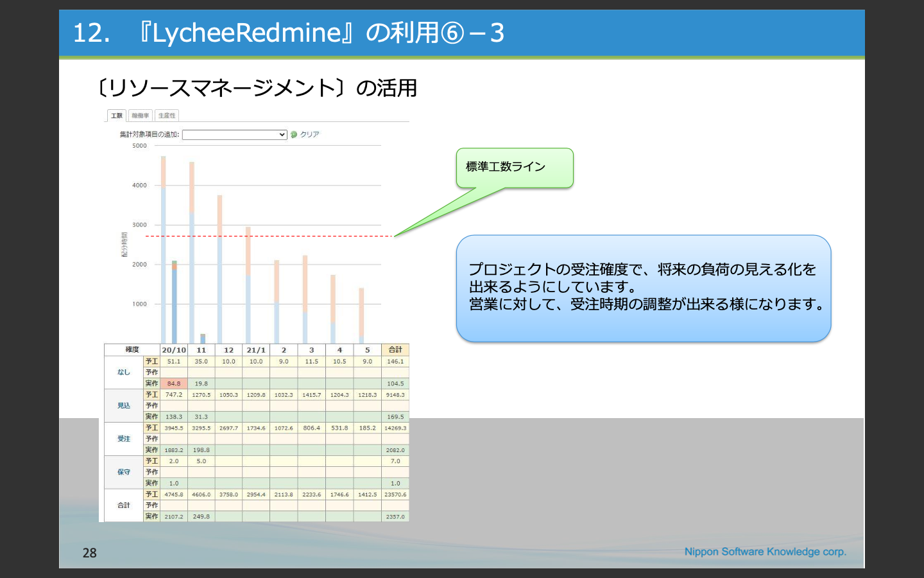Select the 工数 tab
This screenshot has height=578, width=924.
[117, 116]
